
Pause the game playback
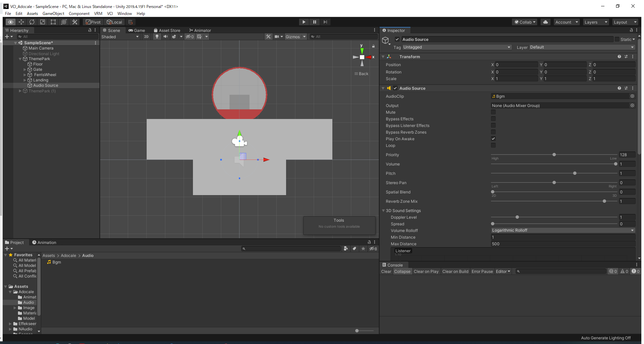pos(314,22)
